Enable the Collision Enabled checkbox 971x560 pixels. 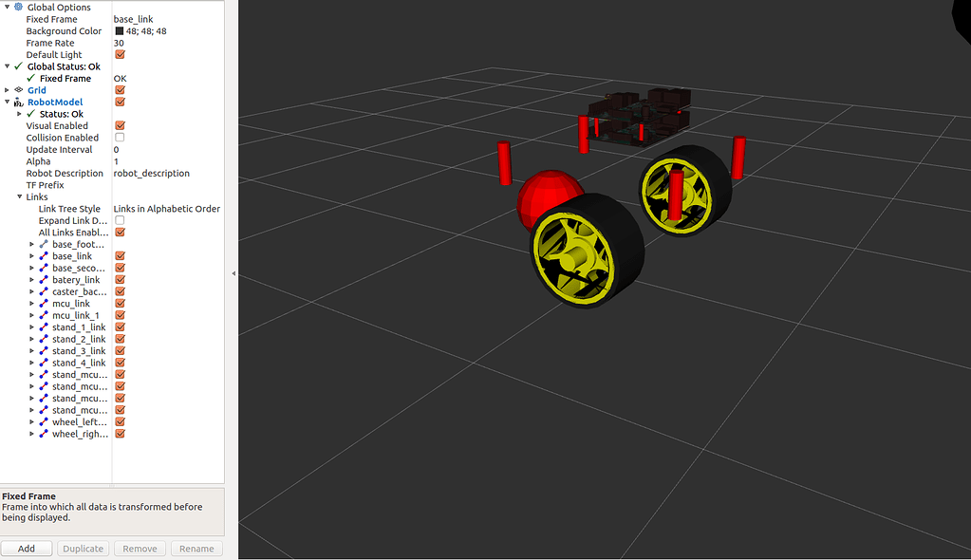[118, 137]
